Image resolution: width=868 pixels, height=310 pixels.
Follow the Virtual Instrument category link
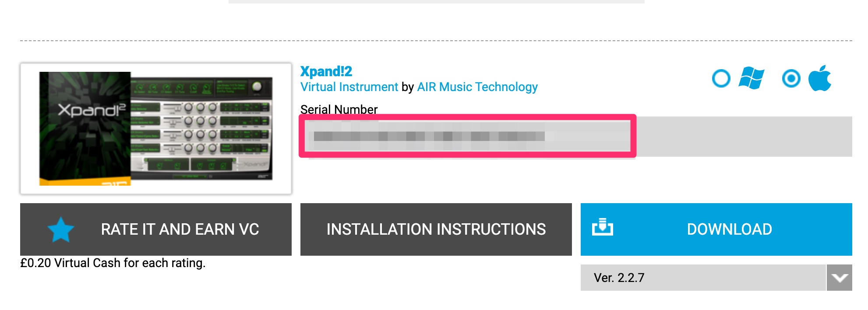pos(349,87)
